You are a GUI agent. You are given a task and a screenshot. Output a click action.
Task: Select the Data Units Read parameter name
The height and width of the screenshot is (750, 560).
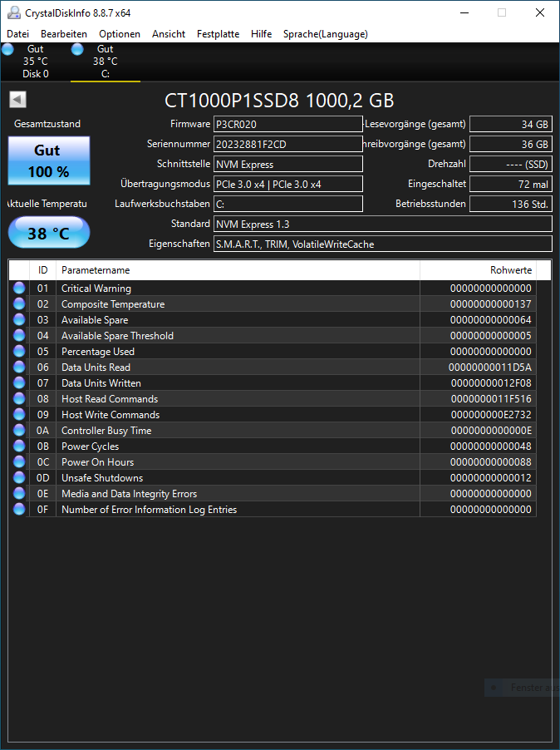point(96,368)
